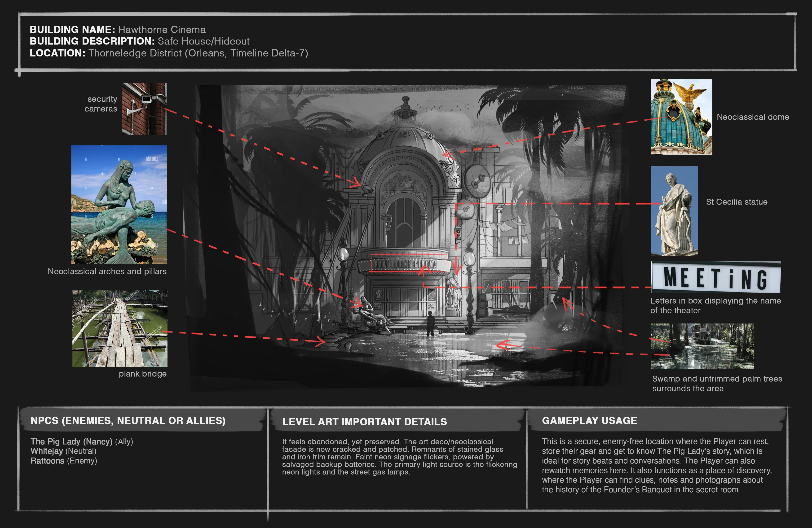Click the Level Art Important Details heading

tap(364, 422)
